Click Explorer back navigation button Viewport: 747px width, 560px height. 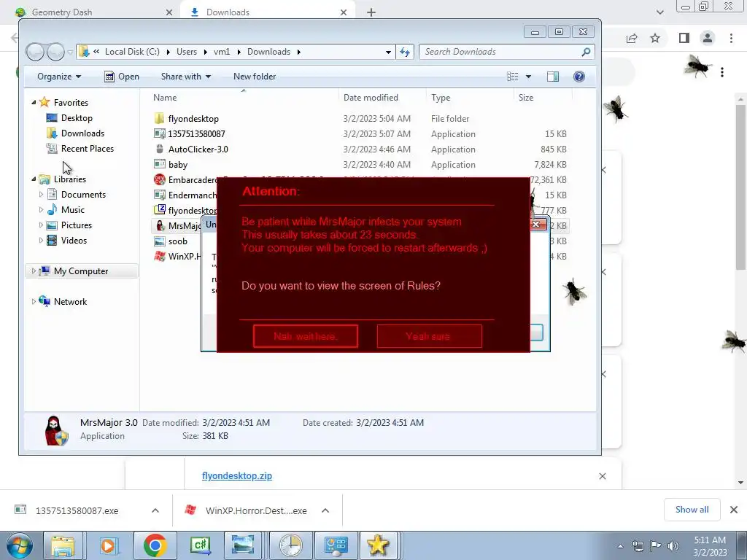tap(35, 52)
